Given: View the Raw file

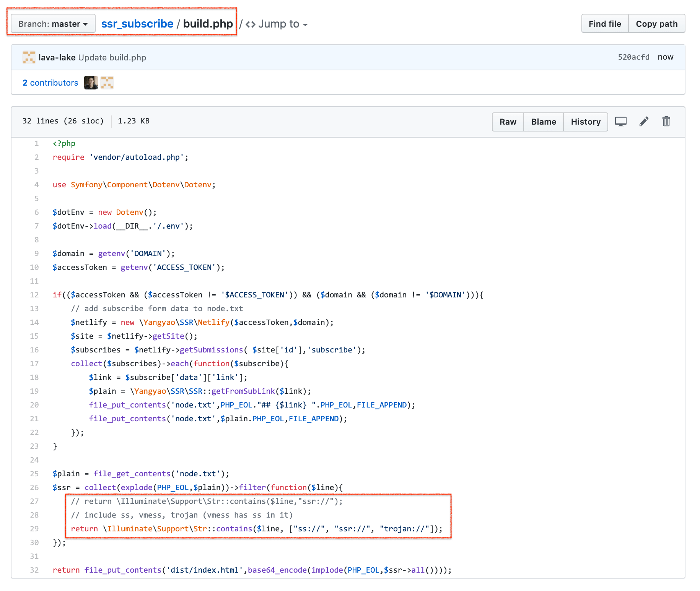Looking at the screenshot, I should tap(508, 122).
